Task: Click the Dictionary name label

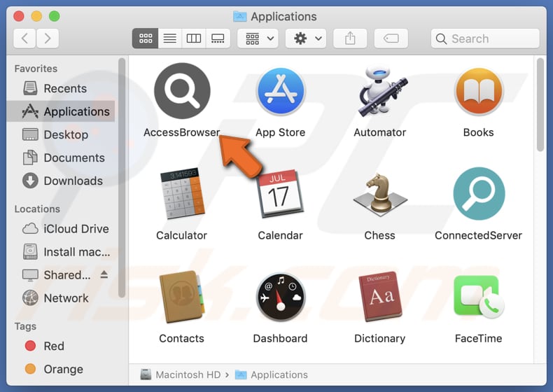Action: coord(379,338)
